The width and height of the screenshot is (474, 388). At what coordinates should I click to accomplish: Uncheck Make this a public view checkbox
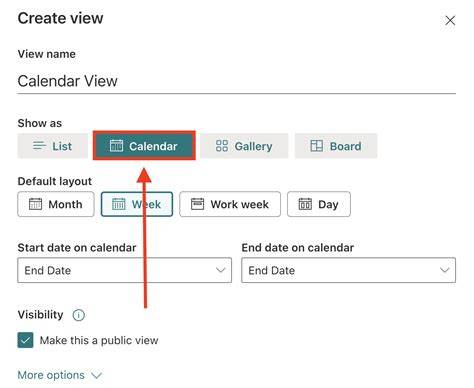click(25, 340)
